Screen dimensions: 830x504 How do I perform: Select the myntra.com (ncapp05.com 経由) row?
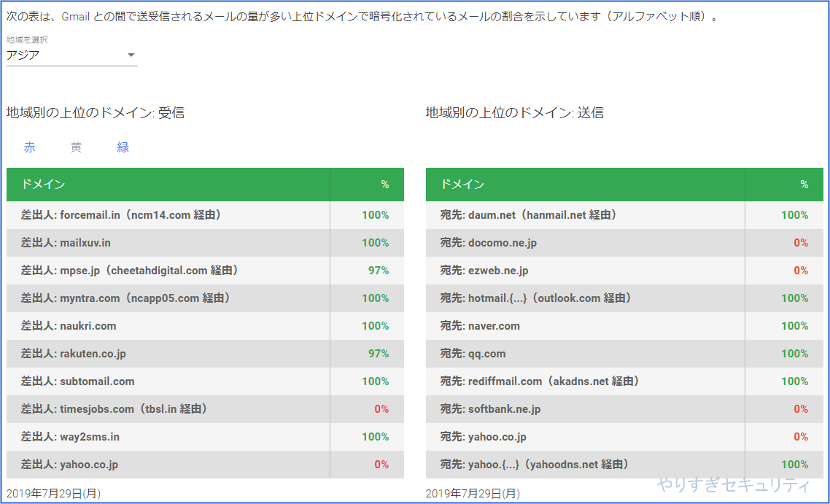[205, 298]
